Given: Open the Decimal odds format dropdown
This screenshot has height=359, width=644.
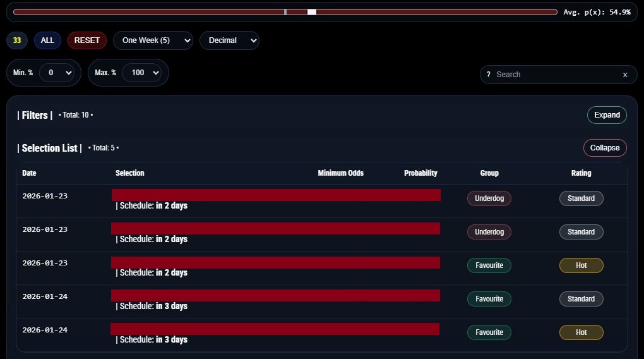Looking at the screenshot, I should 229,40.
